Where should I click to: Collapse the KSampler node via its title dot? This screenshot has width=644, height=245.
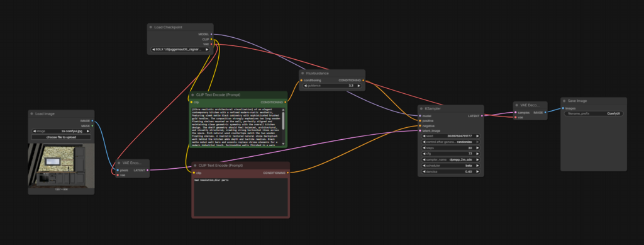421,109
